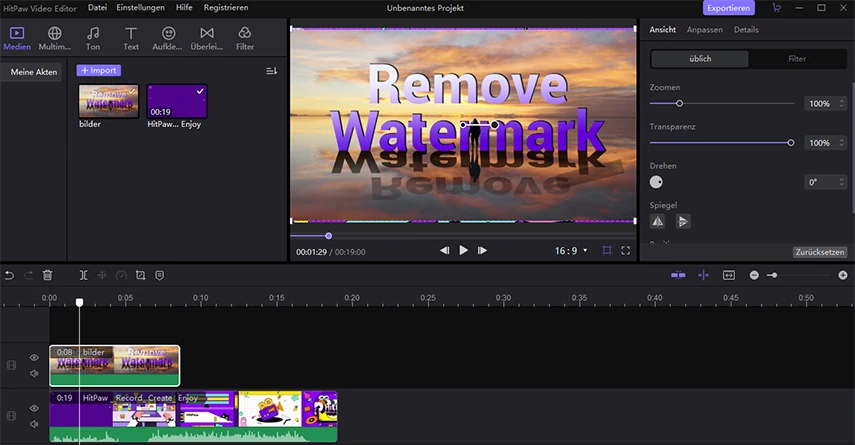Click the timeline split-at-playhead icon
855x445 pixels.
[x=703, y=275]
